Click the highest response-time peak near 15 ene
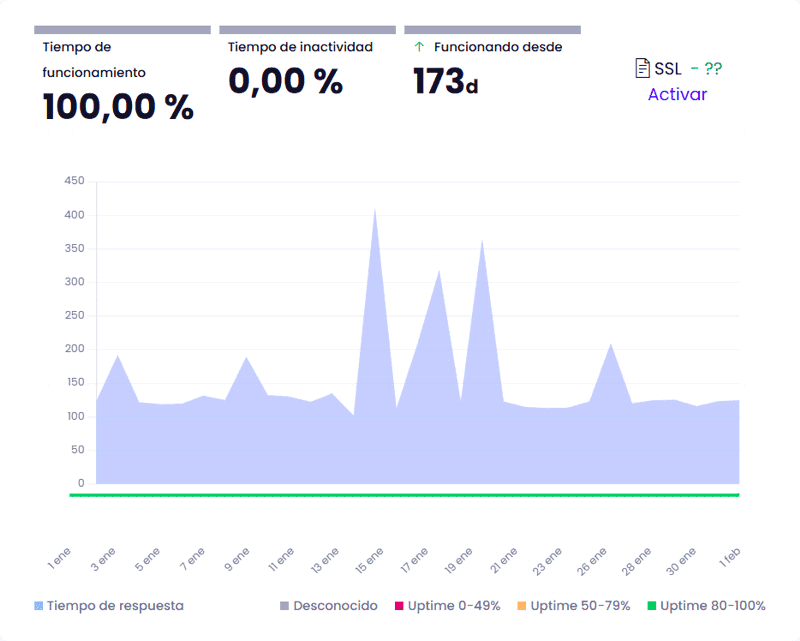 tap(375, 210)
